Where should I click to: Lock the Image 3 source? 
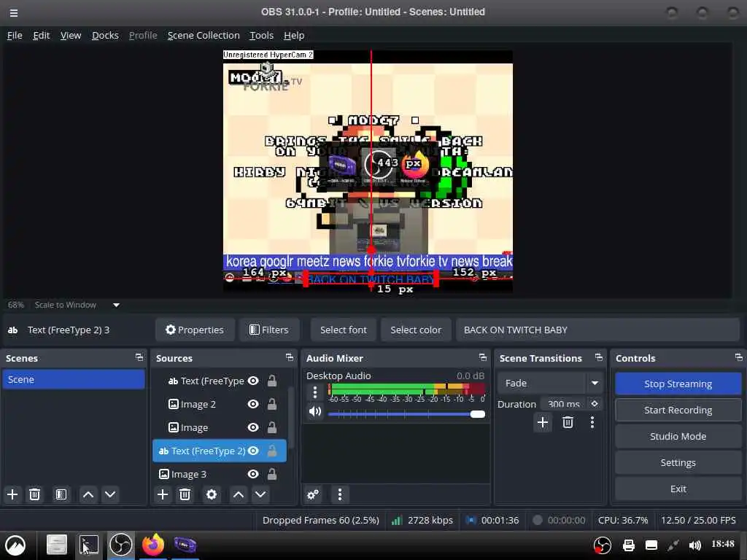[x=272, y=474]
